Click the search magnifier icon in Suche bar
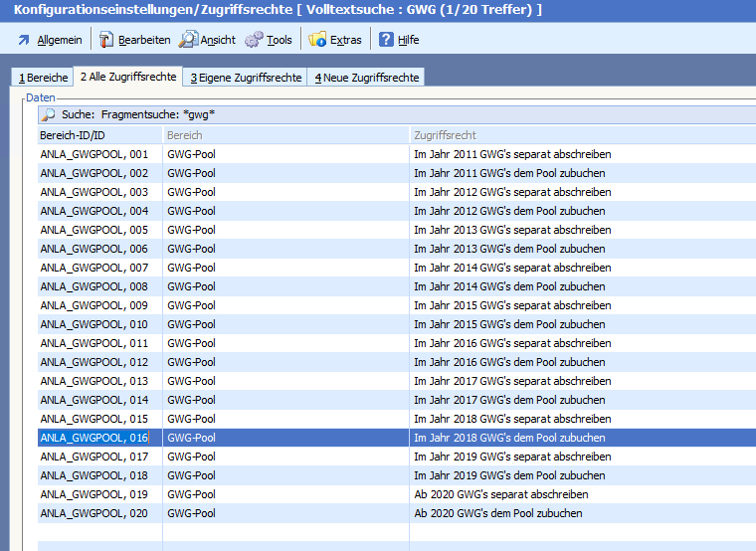This screenshot has height=551, width=756. (48, 114)
